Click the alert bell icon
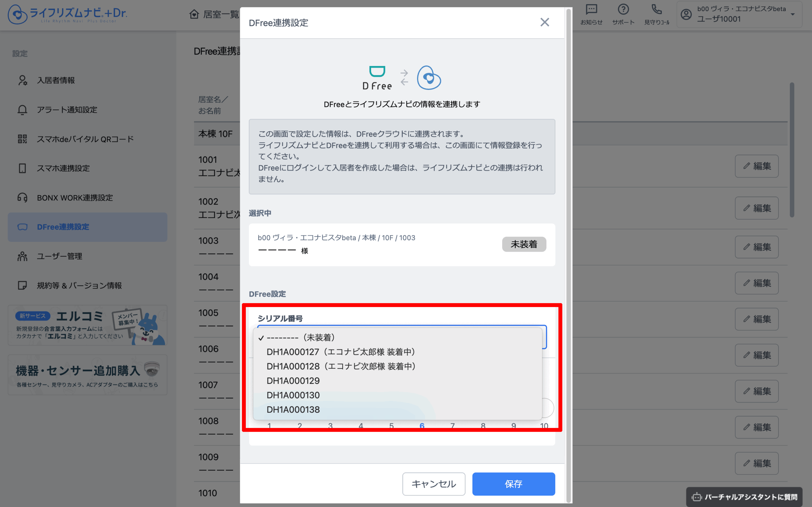The height and width of the screenshot is (507, 812). (23, 110)
